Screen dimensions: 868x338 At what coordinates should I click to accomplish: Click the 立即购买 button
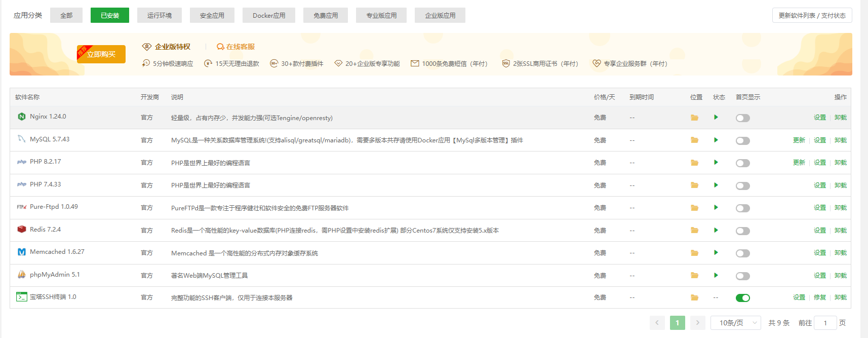click(101, 54)
